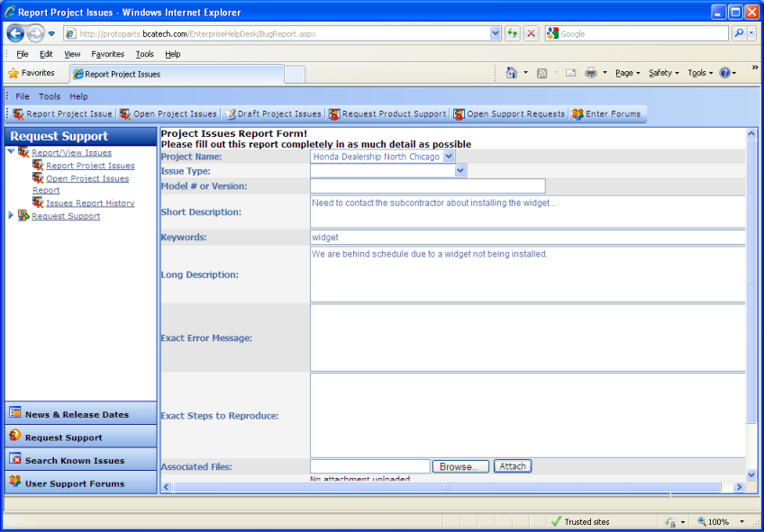This screenshot has width=764, height=532.
Task: Click the browser Refresh icon
Action: 514,32
